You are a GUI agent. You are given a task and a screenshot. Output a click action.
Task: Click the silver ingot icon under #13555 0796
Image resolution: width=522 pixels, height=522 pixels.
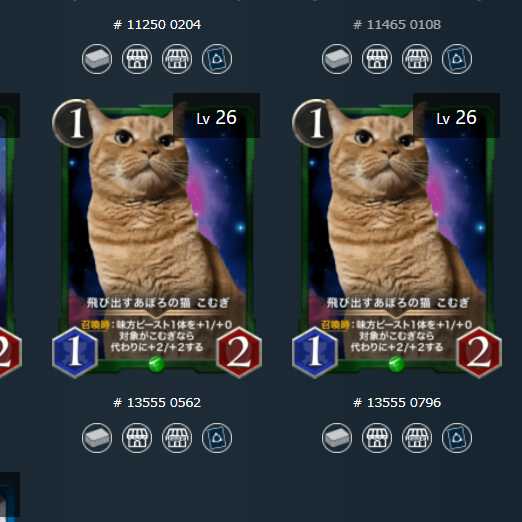click(337, 438)
